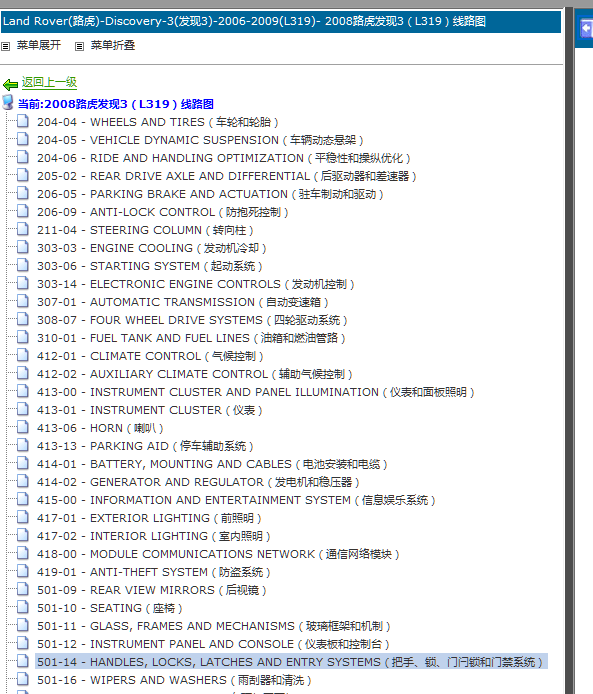Click document icon for 206-09 ANTI-LOCK CONTROL

coord(23,211)
